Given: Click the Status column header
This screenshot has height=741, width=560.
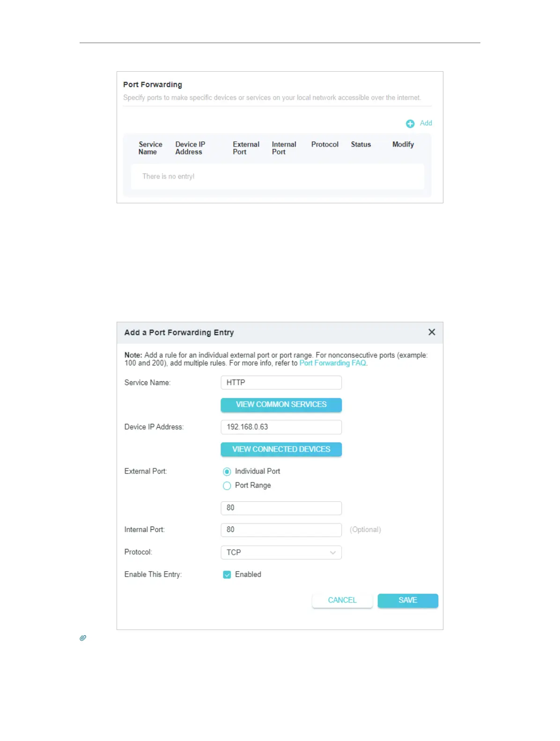Looking at the screenshot, I should [361, 145].
